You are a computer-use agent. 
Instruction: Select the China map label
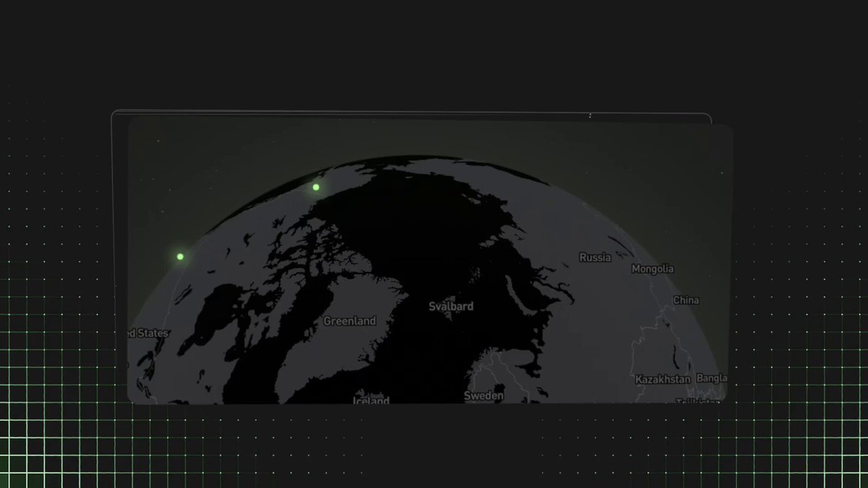pyautogui.click(x=686, y=300)
